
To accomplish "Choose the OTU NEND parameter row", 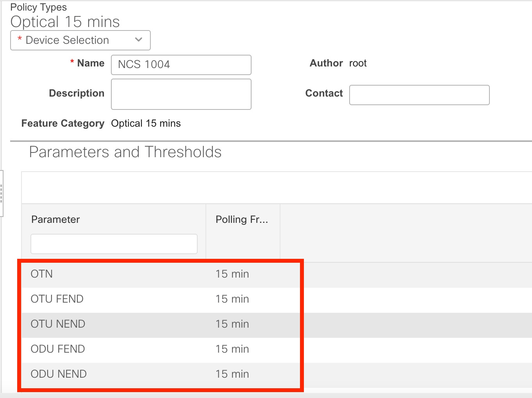I will tap(58, 324).
